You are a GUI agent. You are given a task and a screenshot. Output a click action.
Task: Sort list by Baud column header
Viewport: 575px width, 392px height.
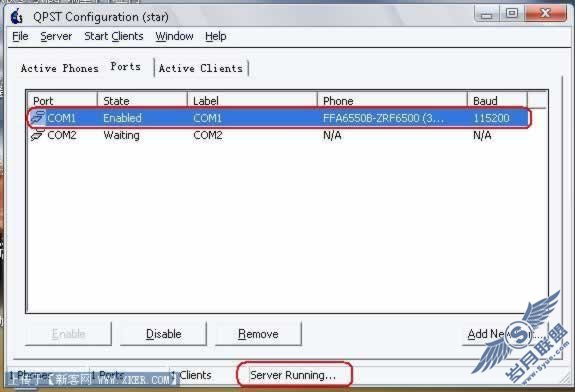[x=497, y=100]
